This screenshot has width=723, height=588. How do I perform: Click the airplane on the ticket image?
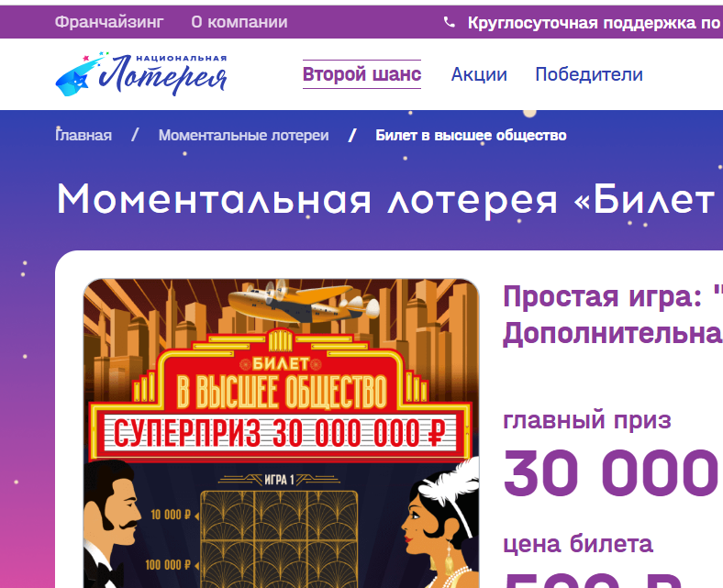pos(304,302)
